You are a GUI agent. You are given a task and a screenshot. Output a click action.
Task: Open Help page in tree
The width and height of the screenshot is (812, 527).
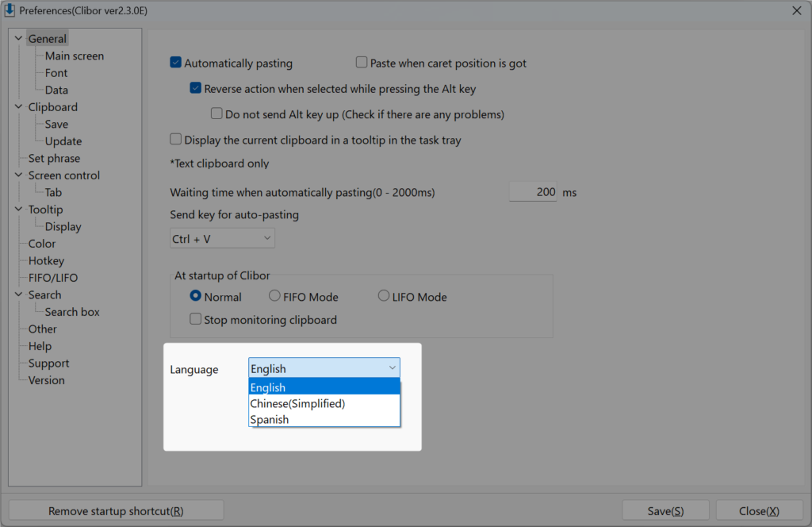click(x=40, y=346)
